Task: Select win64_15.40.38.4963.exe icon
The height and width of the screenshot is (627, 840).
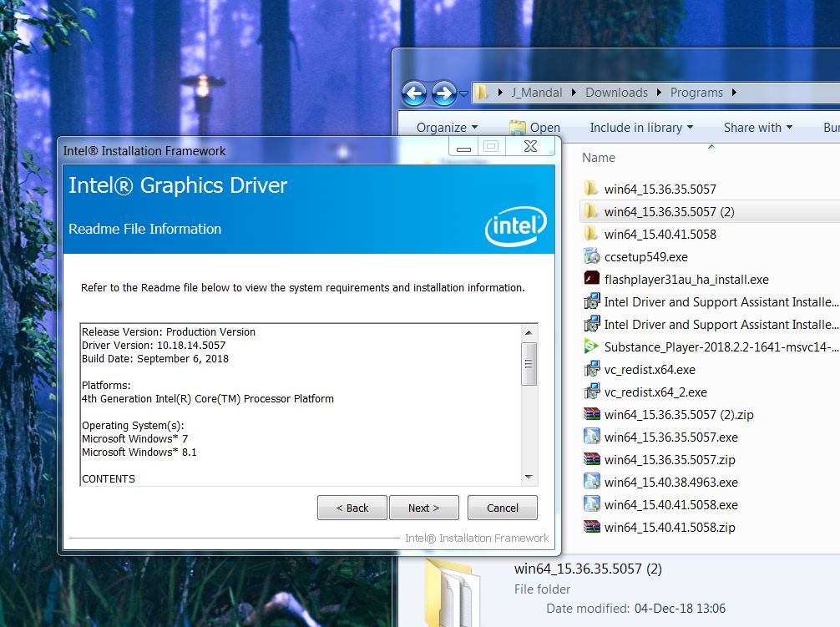Action: coord(591,482)
